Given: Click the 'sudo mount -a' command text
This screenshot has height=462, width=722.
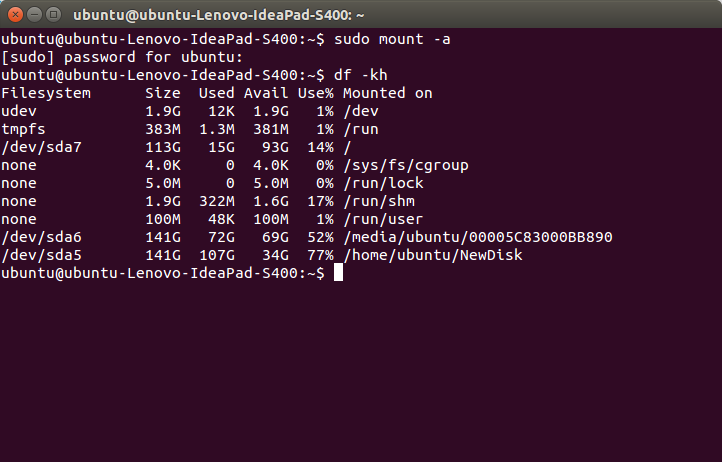Looking at the screenshot, I should [x=388, y=39].
